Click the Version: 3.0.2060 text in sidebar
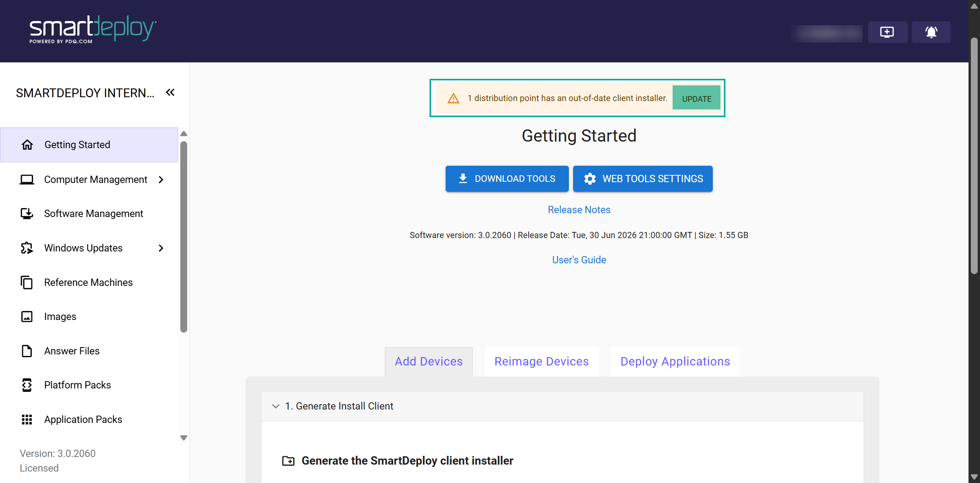The width and height of the screenshot is (980, 483). 58,454
